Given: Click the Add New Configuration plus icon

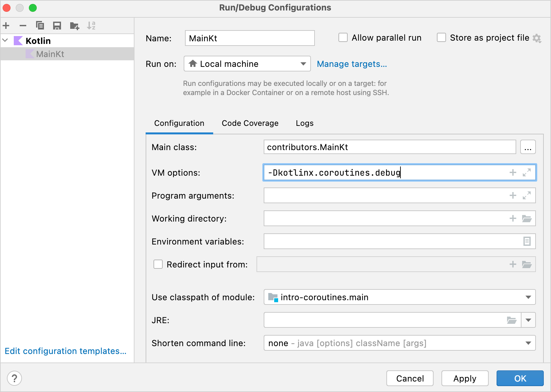Looking at the screenshot, I should point(6,26).
